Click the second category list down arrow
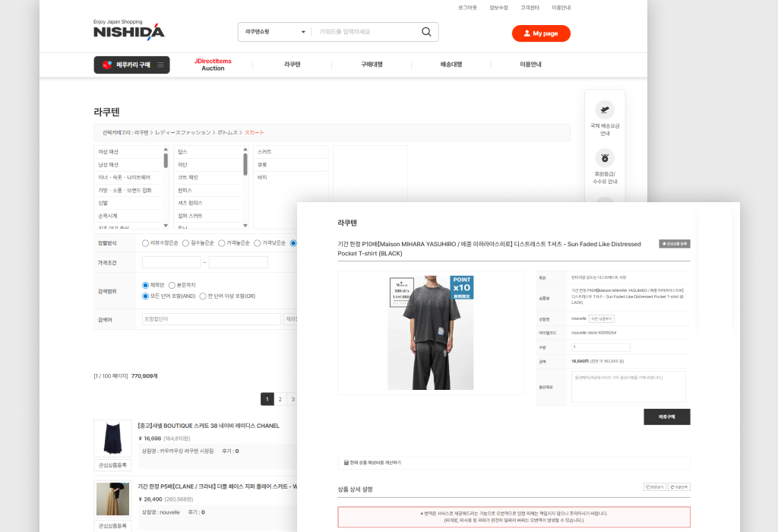 pyautogui.click(x=245, y=225)
